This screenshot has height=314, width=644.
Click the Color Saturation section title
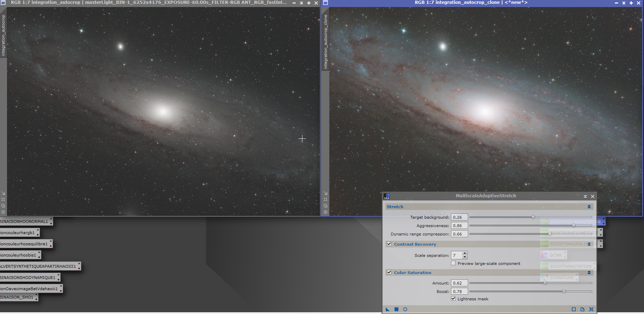tap(413, 273)
